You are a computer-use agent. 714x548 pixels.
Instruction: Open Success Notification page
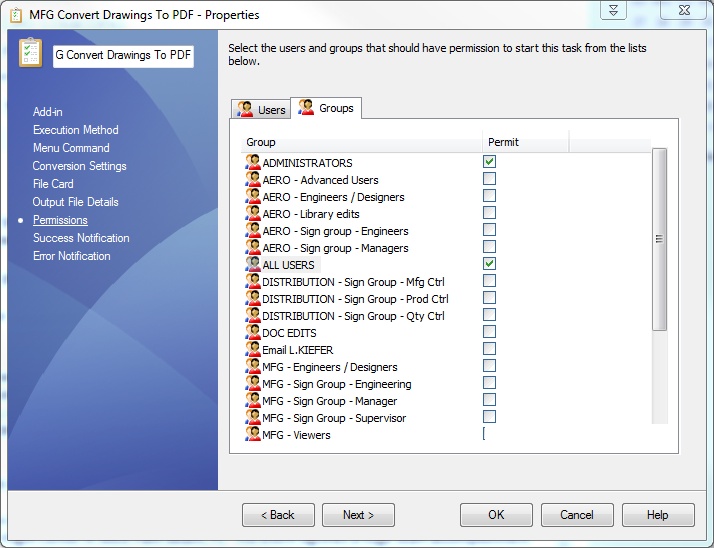[81, 238]
